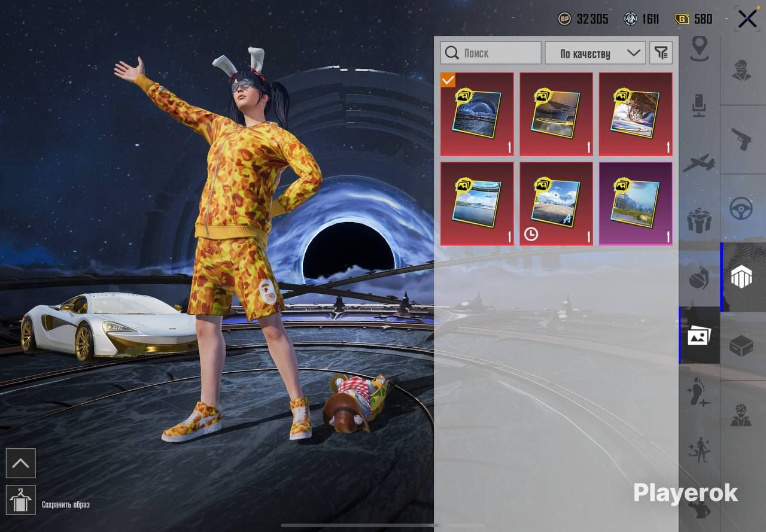Screen dimensions: 766x532
Task: Click the 1611 AG balance
Action: pyautogui.click(x=651, y=19)
